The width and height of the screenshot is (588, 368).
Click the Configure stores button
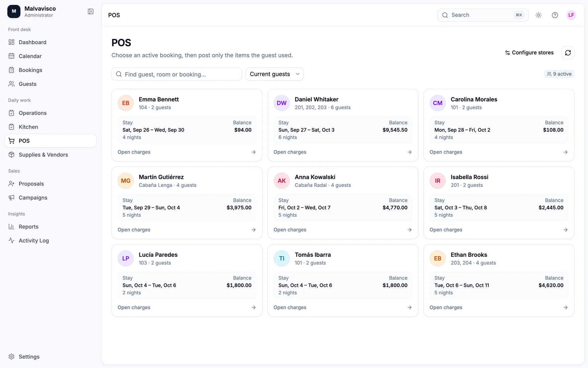(529, 53)
